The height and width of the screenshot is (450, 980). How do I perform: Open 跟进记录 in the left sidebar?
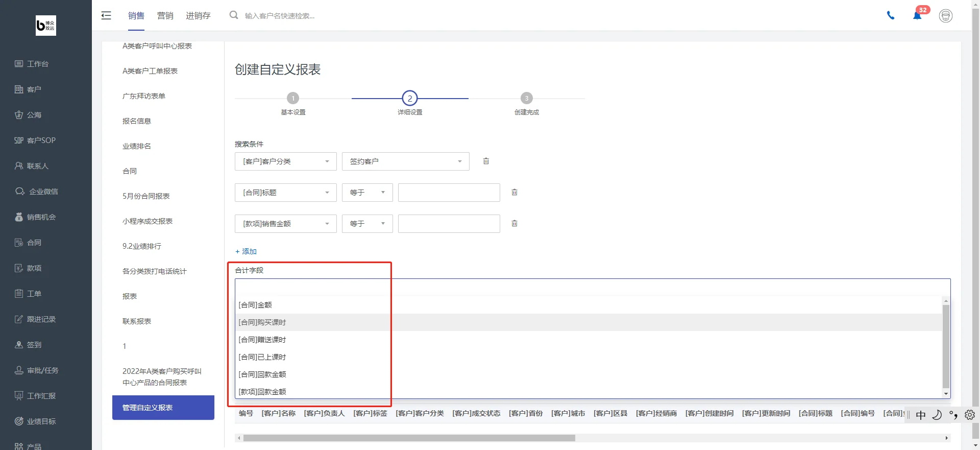tap(35, 319)
